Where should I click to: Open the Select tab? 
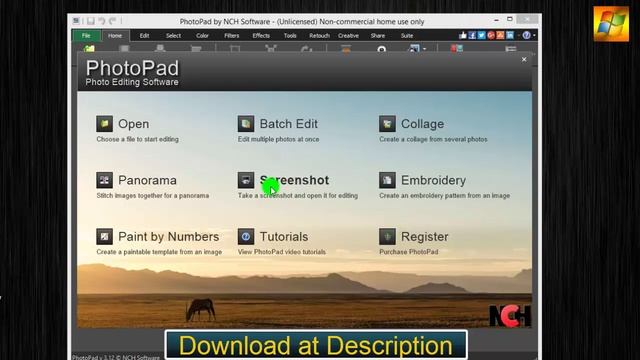pyautogui.click(x=173, y=36)
